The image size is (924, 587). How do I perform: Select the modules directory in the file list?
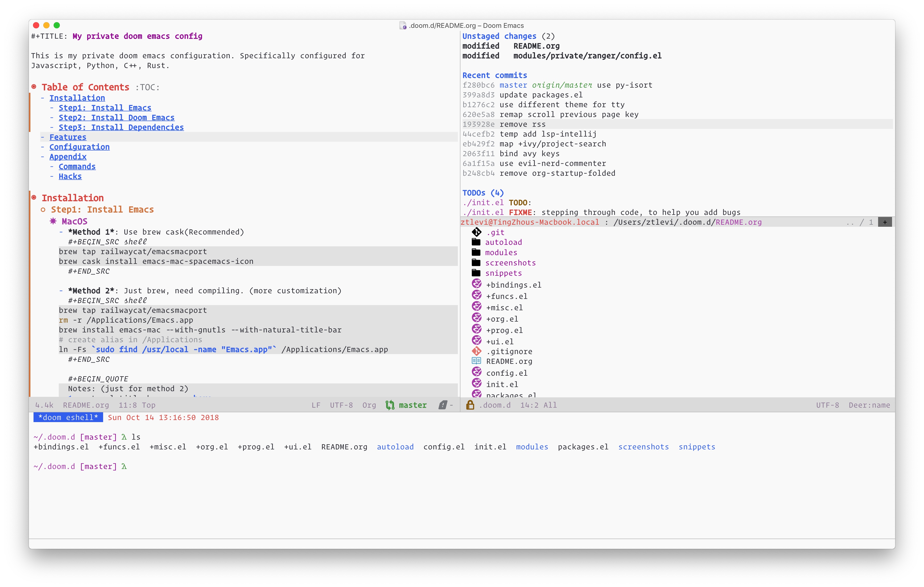point(501,252)
